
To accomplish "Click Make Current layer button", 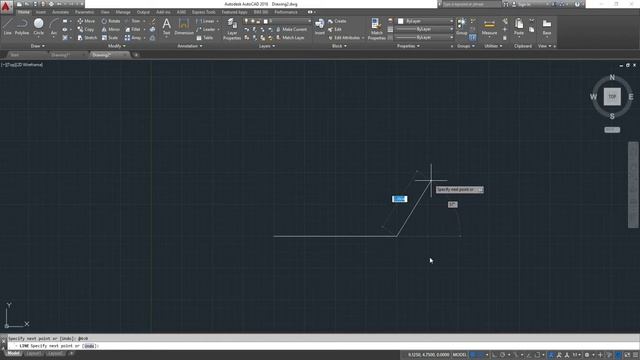I will (x=291, y=29).
